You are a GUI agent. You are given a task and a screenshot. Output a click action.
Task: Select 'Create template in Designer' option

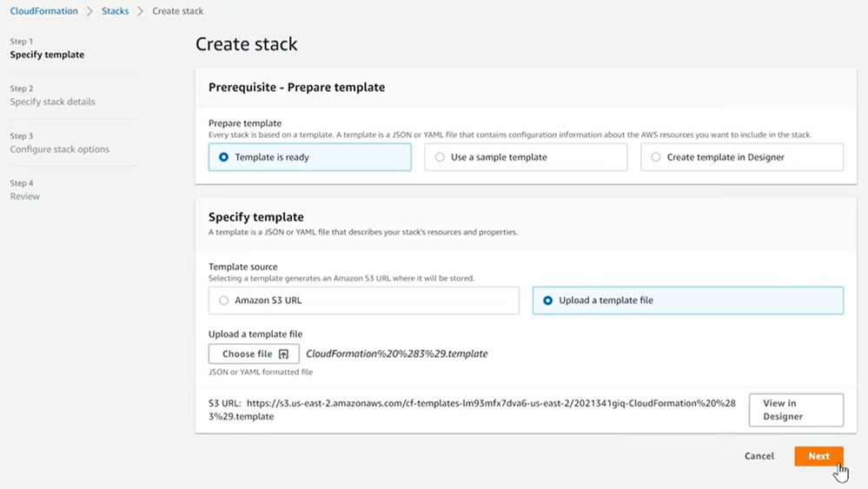[742, 157]
